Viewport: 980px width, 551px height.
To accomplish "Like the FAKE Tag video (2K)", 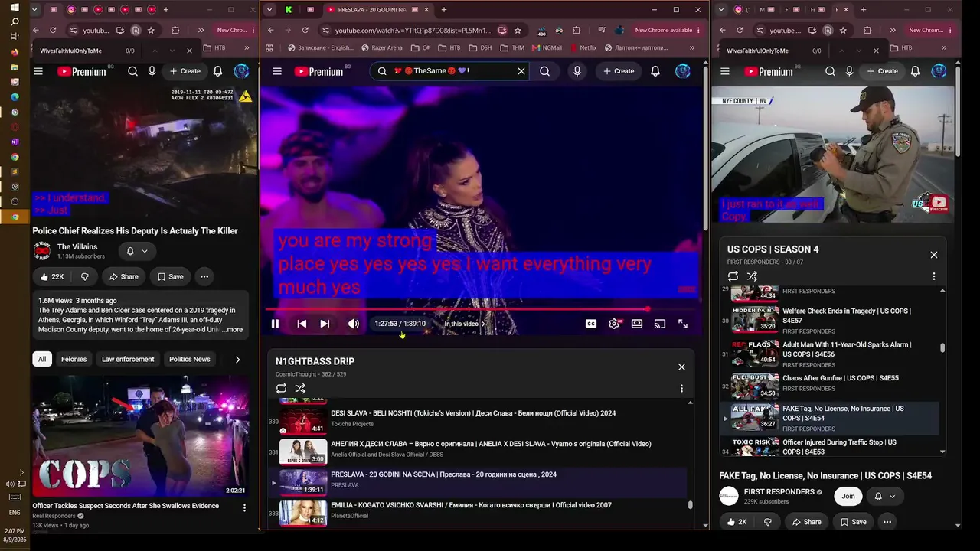I will [x=737, y=522].
